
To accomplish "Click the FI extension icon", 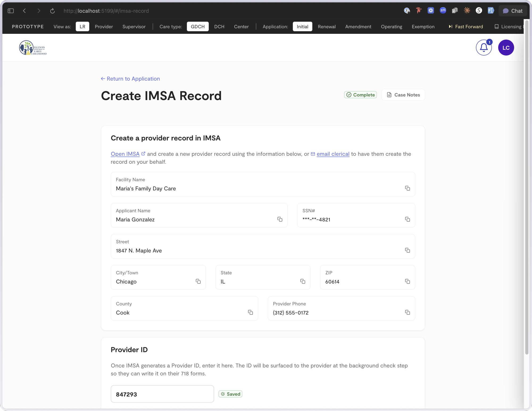I will click(491, 11).
